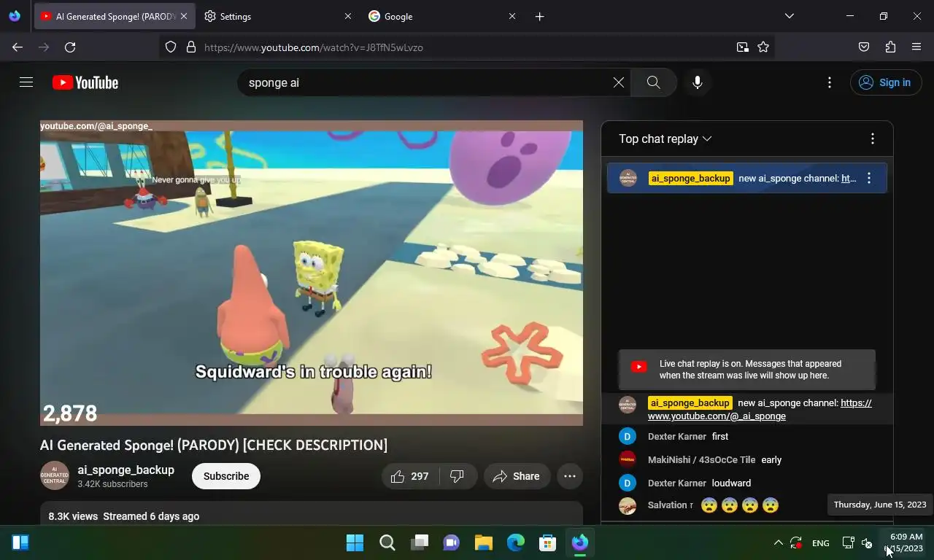Open the tracking protection shield icon
This screenshot has width=934, height=560.
[x=171, y=47]
